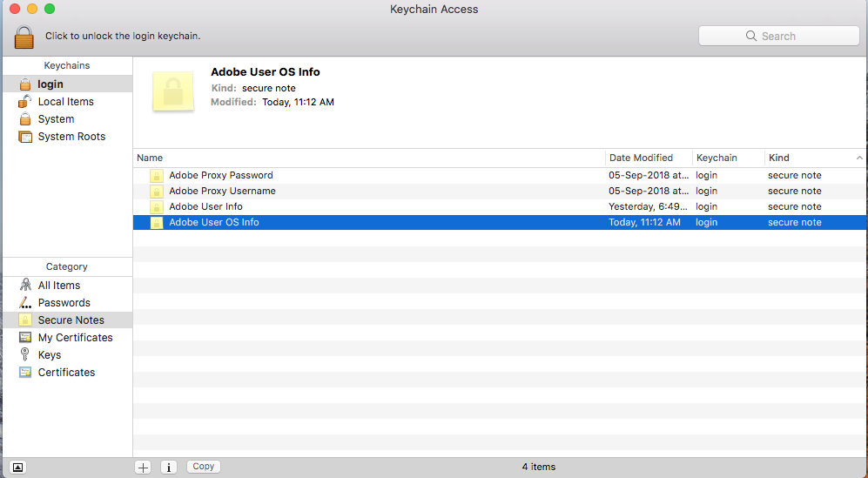Click the Adobe User Info note icon
The width and height of the screenshot is (868, 478).
157,206
